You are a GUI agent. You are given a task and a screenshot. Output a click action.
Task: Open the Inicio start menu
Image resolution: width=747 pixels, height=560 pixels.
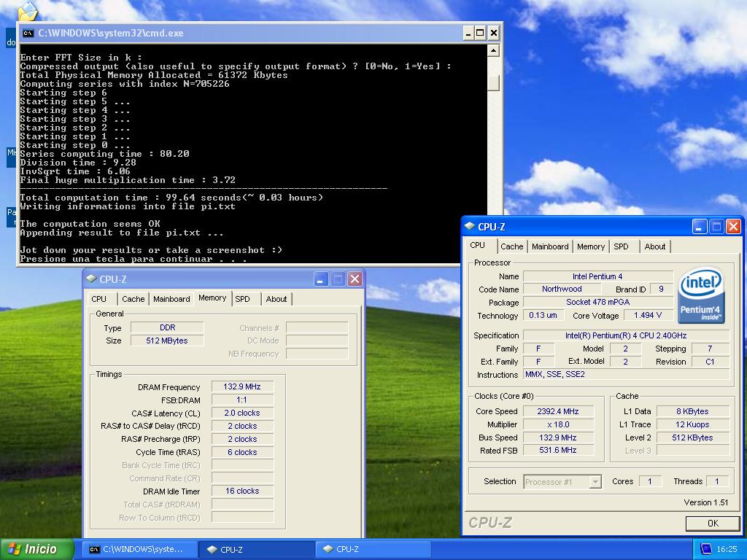coord(37,549)
